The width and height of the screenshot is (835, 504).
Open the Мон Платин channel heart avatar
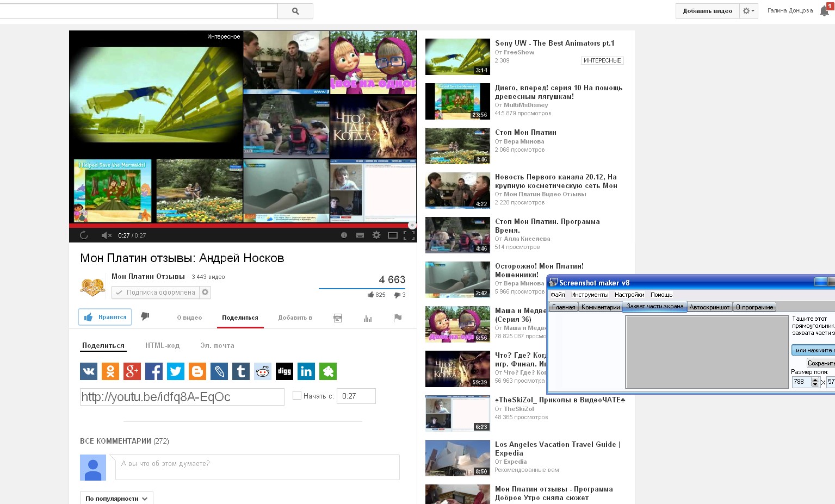(x=92, y=286)
